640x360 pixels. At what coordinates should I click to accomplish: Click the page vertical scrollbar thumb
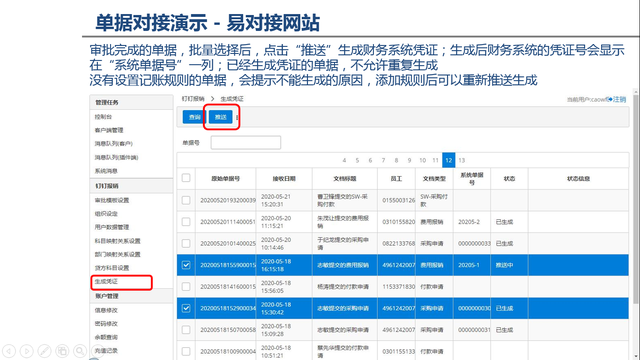636,199
